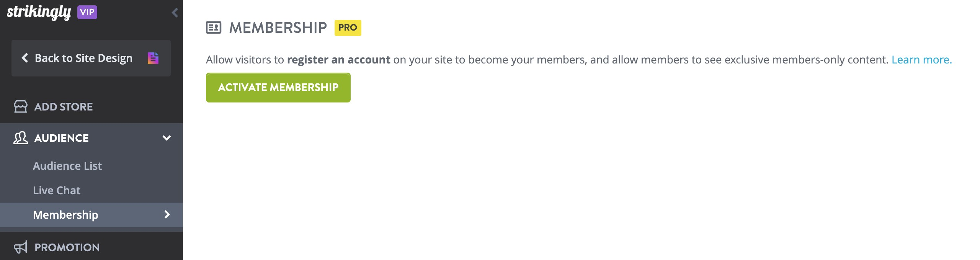Expand Membership using its right arrow
The height and width of the screenshot is (260, 980).
point(167,215)
